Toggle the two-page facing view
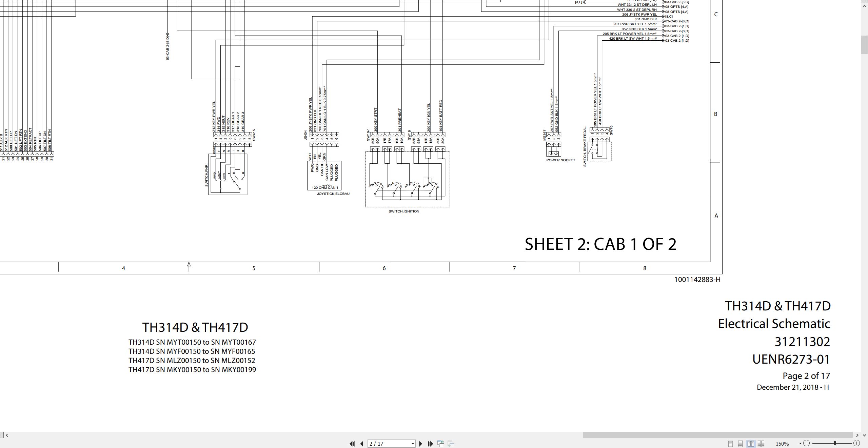Image resolution: width=868 pixels, height=448 pixels. coord(751,444)
